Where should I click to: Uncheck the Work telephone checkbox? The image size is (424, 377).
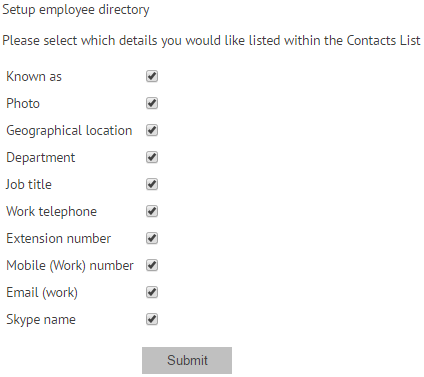coord(152,211)
